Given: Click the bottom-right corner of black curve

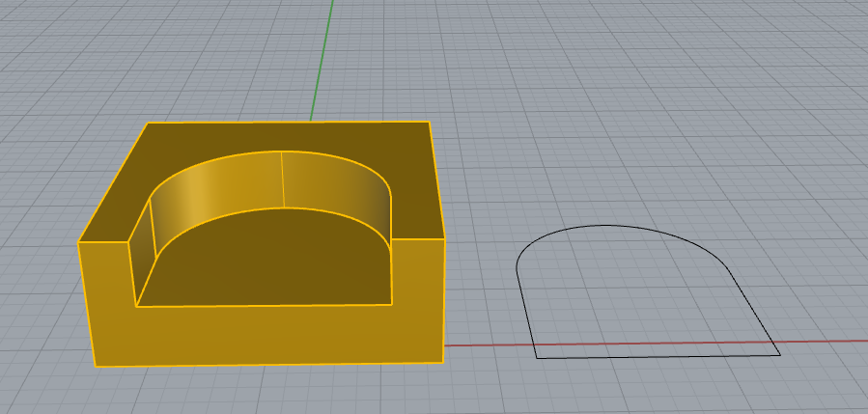Looking at the screenshot, I should click(779, 354).
